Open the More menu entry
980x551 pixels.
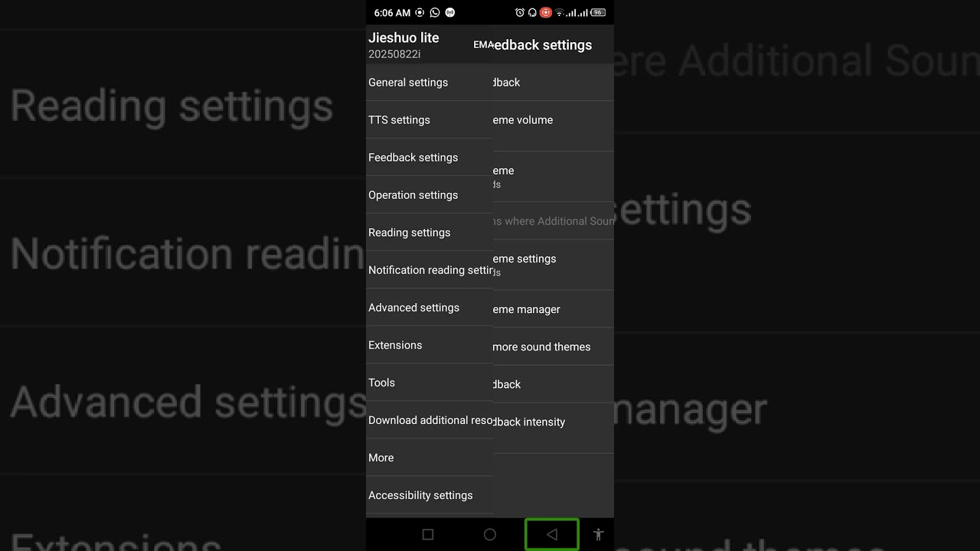click(429, 458)
